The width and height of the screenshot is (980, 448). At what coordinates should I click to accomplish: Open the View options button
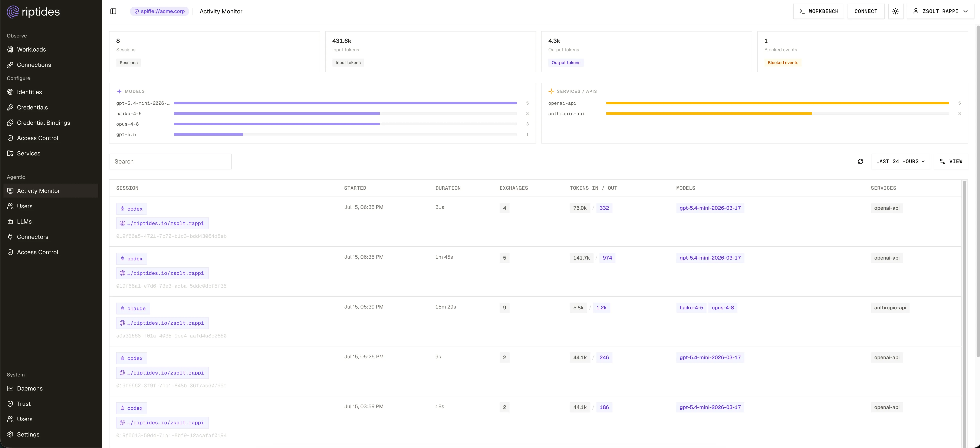pyautogui.click(x=951, y=162)
